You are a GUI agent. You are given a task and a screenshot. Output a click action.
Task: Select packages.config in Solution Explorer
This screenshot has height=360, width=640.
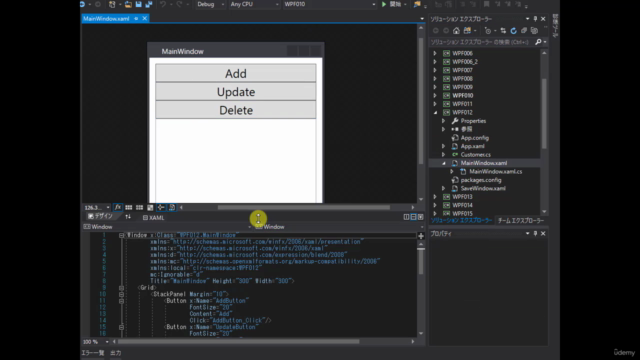(x=480, y=180)
